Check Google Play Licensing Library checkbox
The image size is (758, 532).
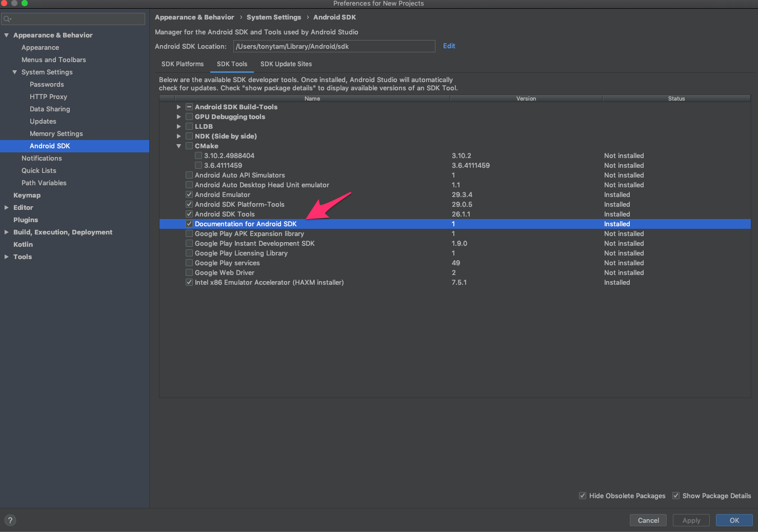[x=189, y=253]
